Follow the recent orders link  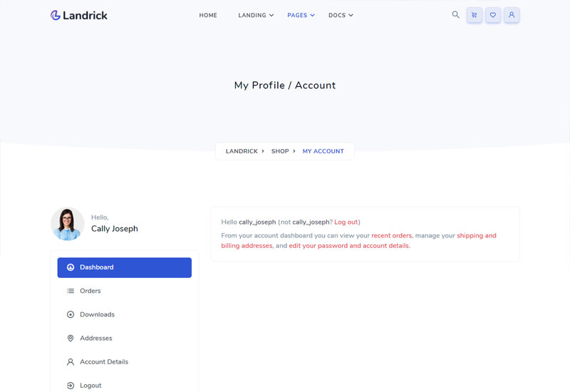(391, 235)
